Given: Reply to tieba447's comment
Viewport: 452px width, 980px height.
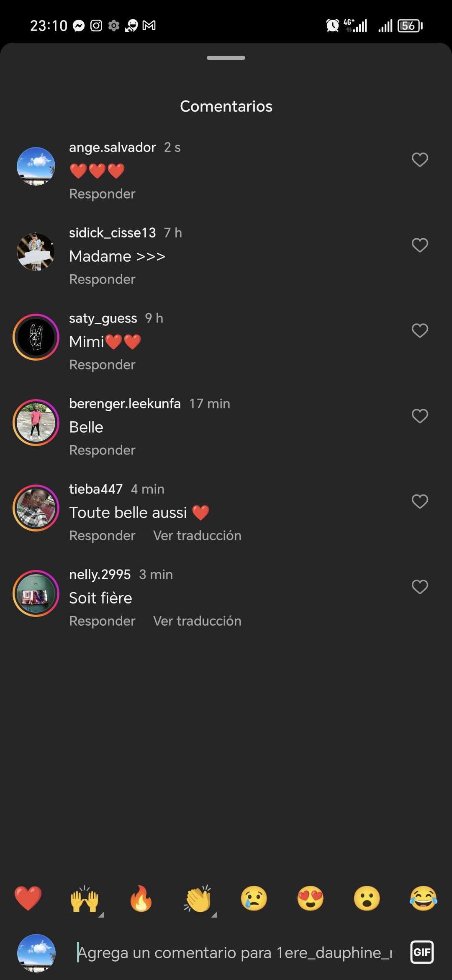Looking at the screenshot, I should pyautogui.click(x=102, y=536).
